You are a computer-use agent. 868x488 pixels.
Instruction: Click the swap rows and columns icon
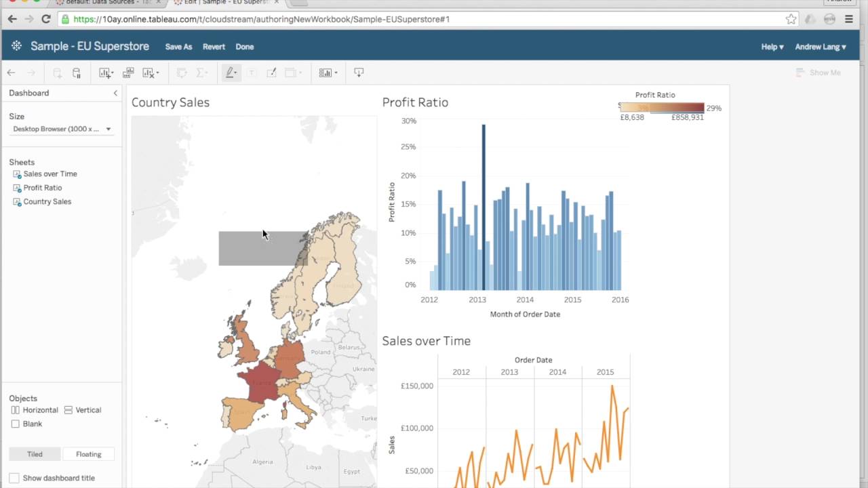click(181, 73)
